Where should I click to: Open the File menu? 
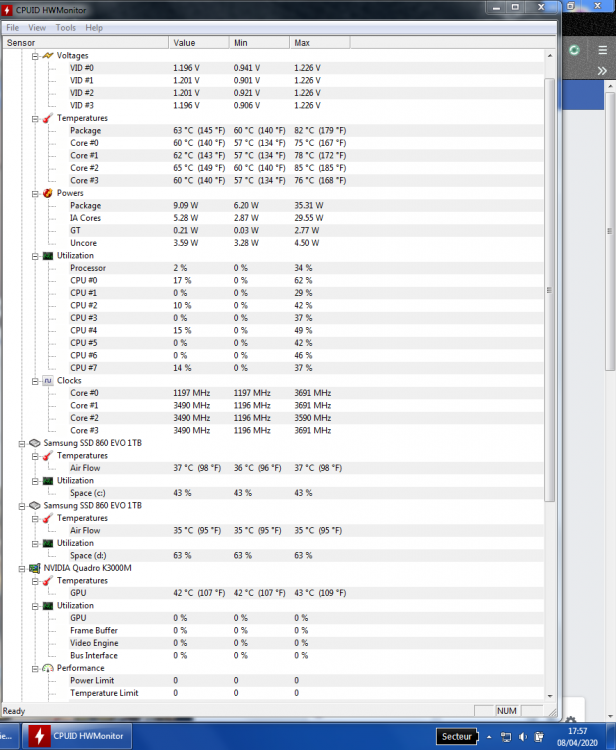pyautogui.click(x=13, y=28)
